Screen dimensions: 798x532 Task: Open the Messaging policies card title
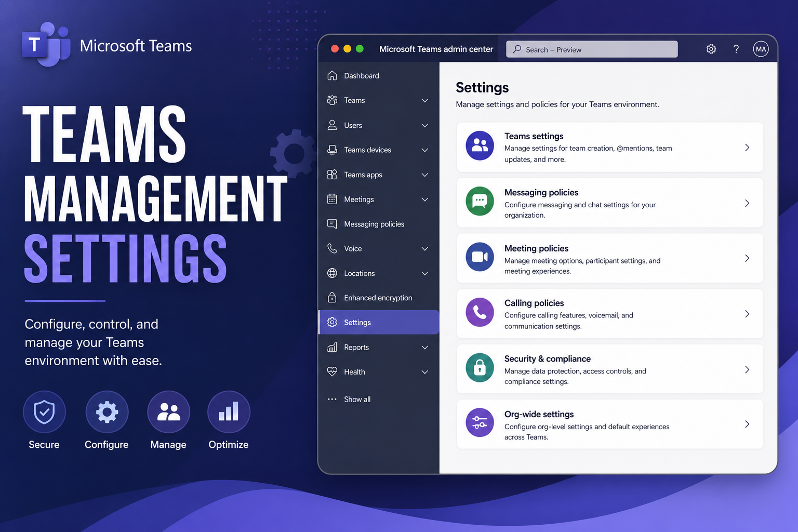tap(541, 192)
